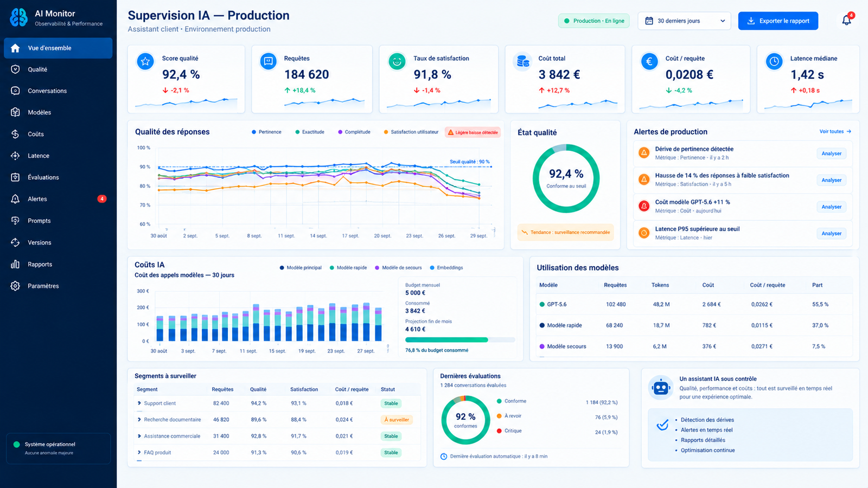
Task: Click the GPT-5.6 green color dot
Action: point(542,304)
